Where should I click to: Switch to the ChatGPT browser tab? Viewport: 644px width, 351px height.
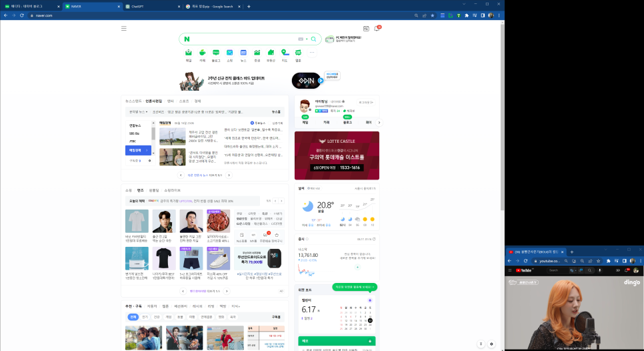pos(151,6)
